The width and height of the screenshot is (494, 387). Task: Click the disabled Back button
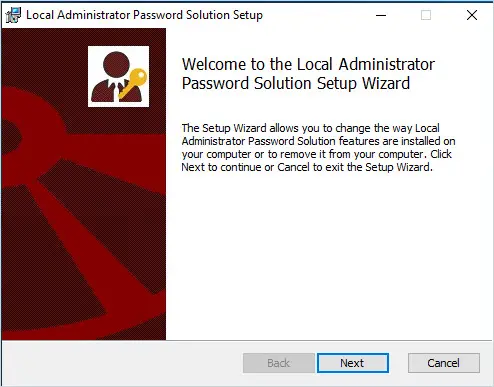(279, 363)
